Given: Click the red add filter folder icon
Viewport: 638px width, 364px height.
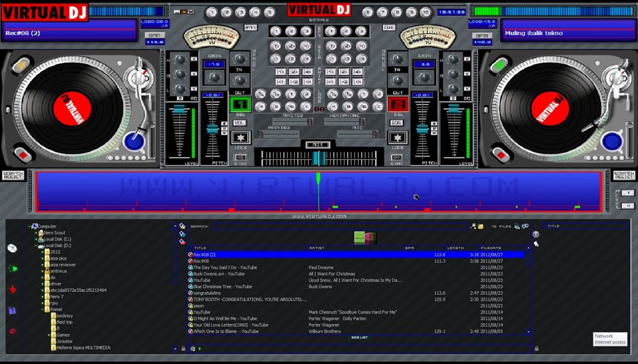Looking at the screenshot, I should click(182, 242).
